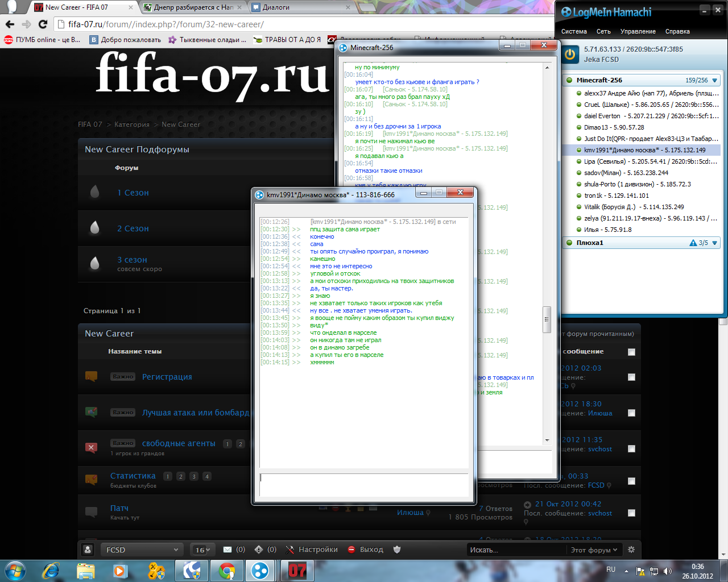
Task: Click scrollbar thumb in Minecraft-256 chat window
Action: (547, 319)
